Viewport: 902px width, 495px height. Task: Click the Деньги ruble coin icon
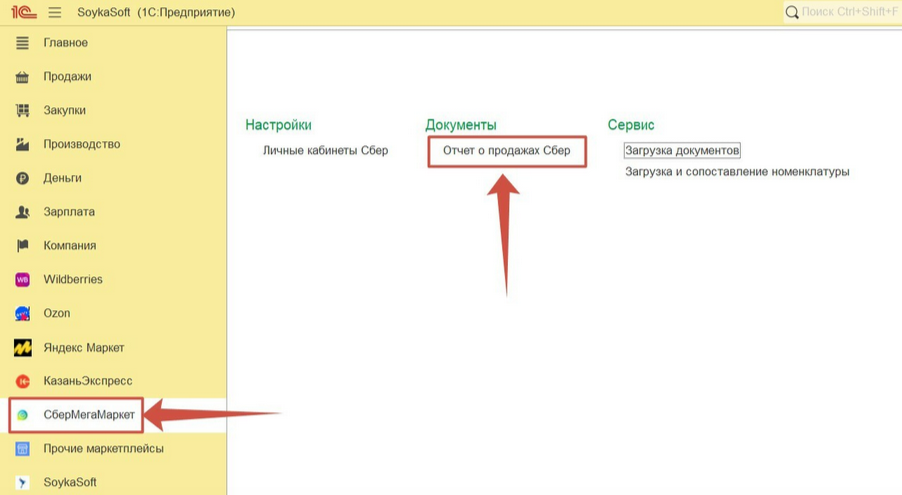click(23, 179)
